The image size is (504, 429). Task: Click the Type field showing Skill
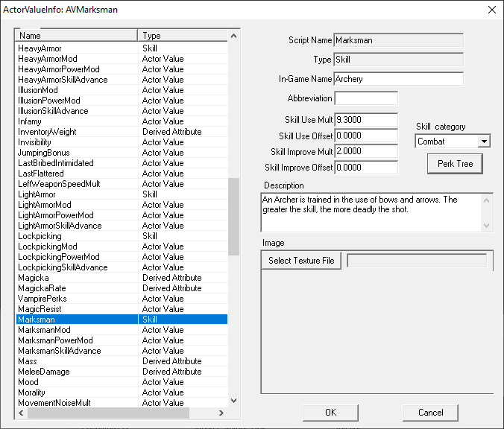399,60
